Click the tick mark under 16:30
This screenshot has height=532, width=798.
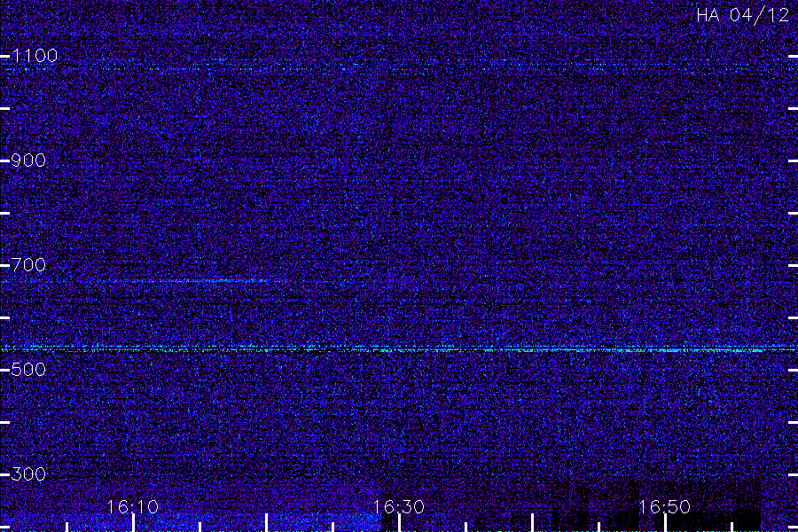coord(400,523)
